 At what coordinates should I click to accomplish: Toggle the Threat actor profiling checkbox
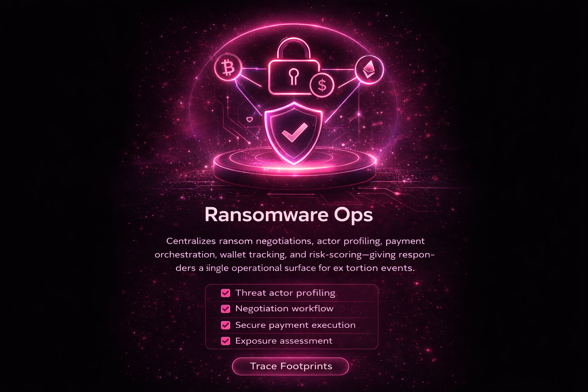point(225,293)
